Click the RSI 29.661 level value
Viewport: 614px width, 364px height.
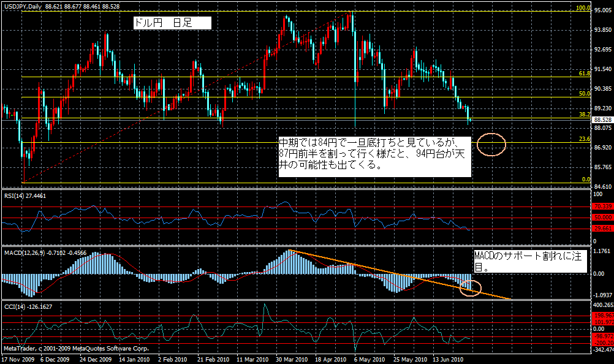point(603,228)
